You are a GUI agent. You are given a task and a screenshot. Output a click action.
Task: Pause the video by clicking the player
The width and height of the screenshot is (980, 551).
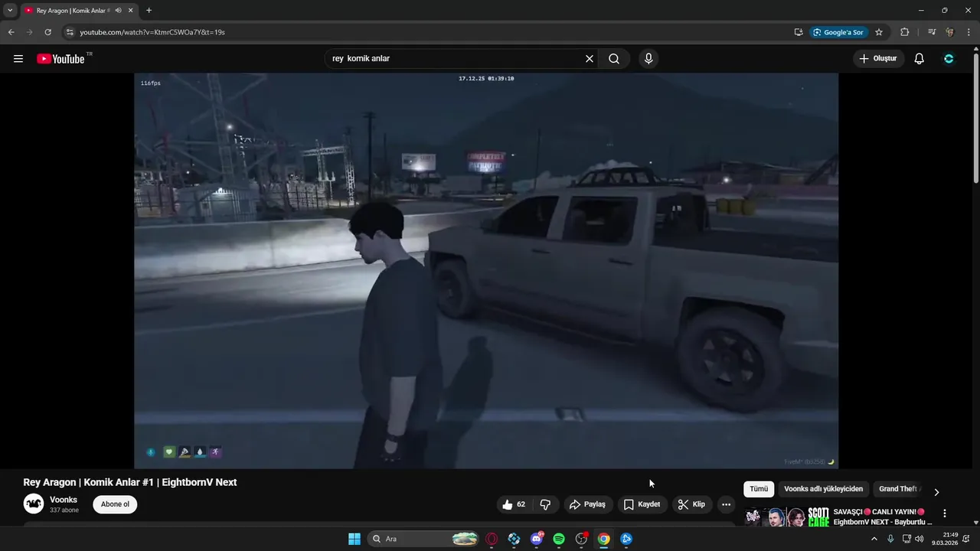click(486, 271)
